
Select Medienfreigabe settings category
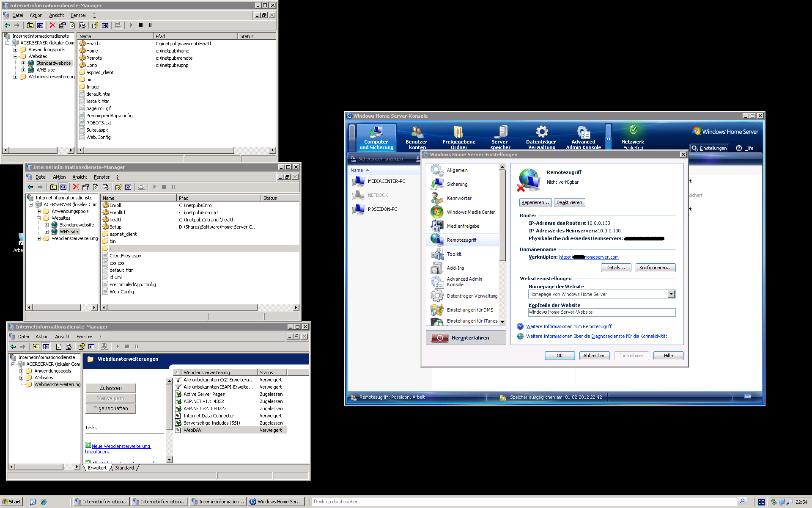click(463, 226)
